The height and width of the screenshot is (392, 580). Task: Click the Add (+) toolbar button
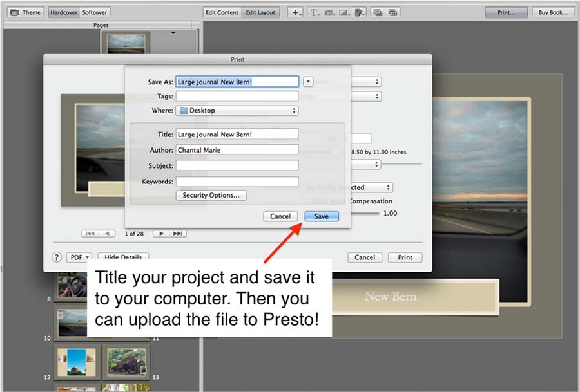pyautogui.click(x=296, y=12)
